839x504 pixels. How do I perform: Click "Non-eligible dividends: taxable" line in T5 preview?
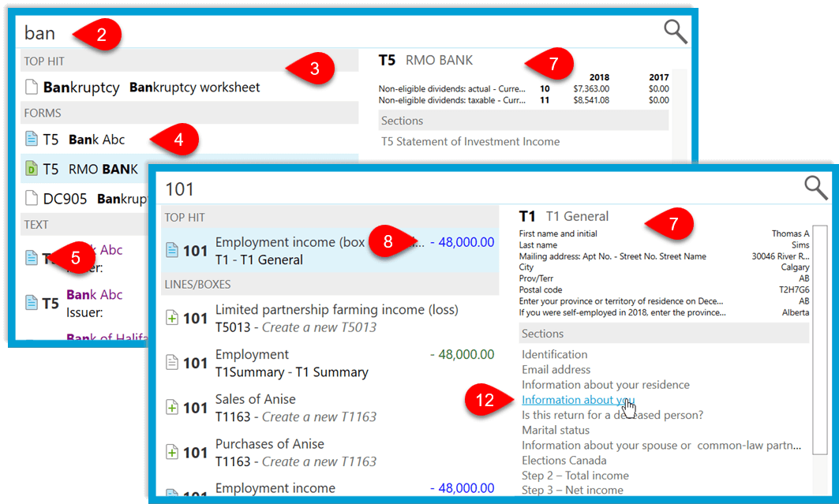[452, 100]
